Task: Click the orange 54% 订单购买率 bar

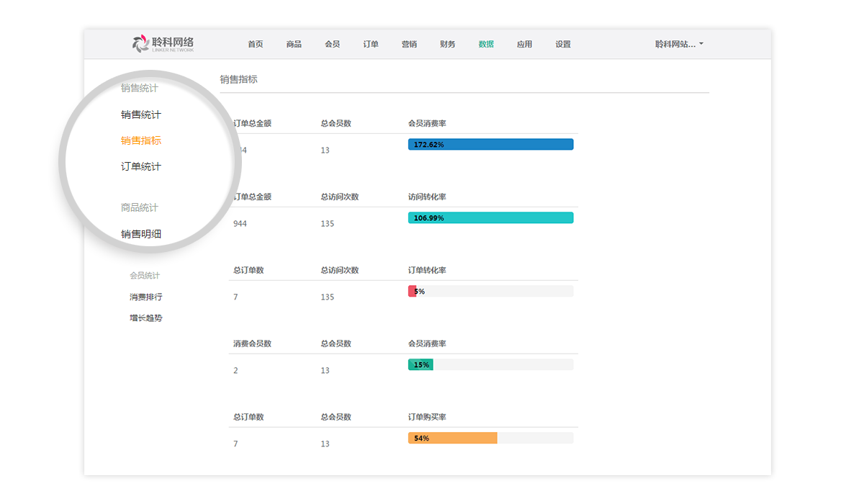Action: coord(452,438)
